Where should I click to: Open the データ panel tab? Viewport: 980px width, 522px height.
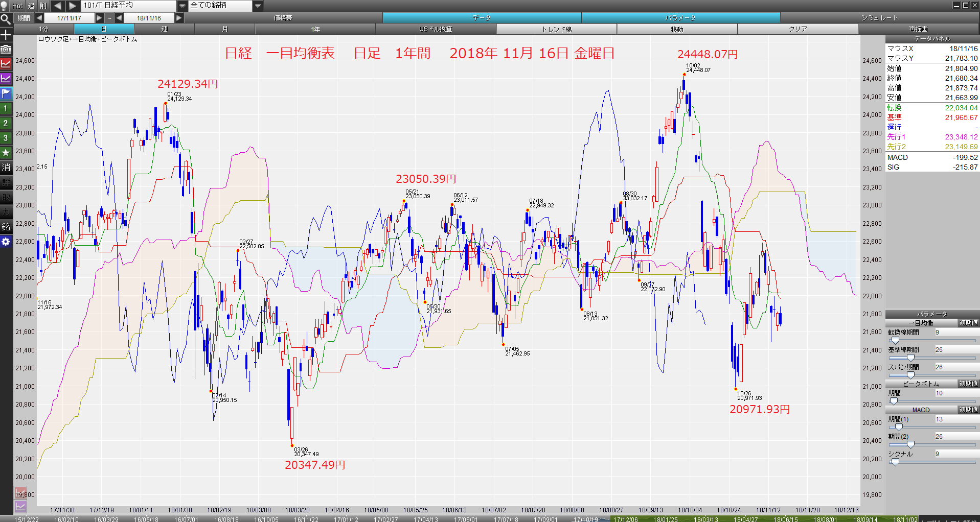coord(482,18)
